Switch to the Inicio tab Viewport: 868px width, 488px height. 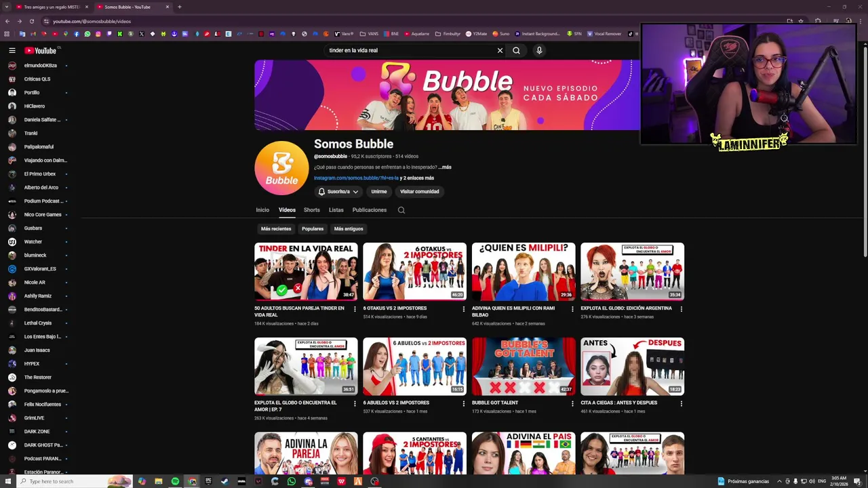262,210
